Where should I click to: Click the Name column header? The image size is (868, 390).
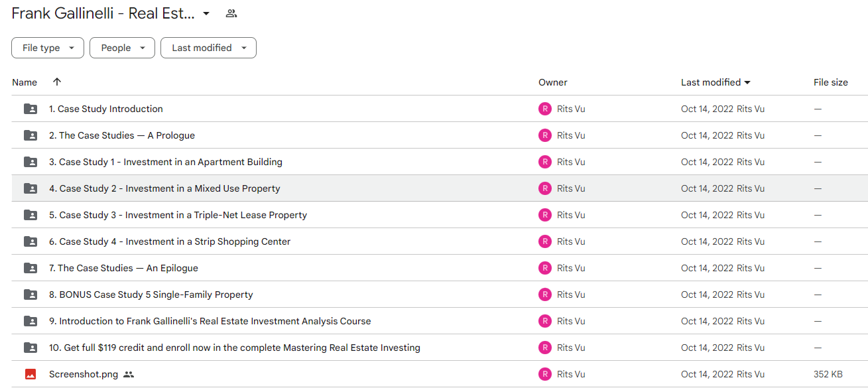25,82
